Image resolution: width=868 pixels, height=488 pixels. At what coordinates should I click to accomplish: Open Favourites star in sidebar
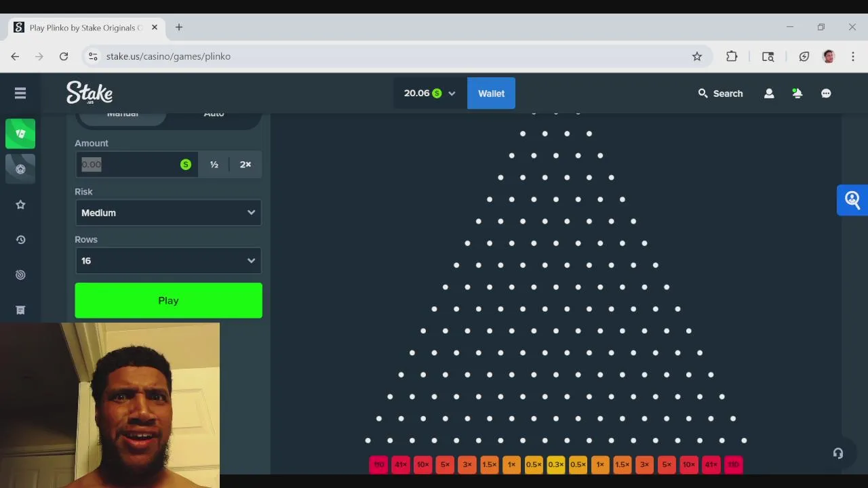[20, 205]
